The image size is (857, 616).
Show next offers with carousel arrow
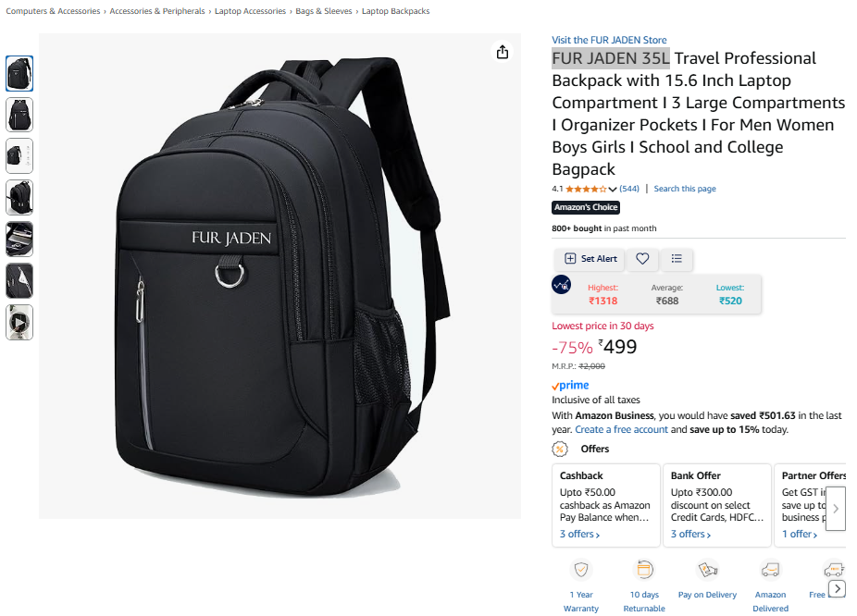(x=836, y=509)
